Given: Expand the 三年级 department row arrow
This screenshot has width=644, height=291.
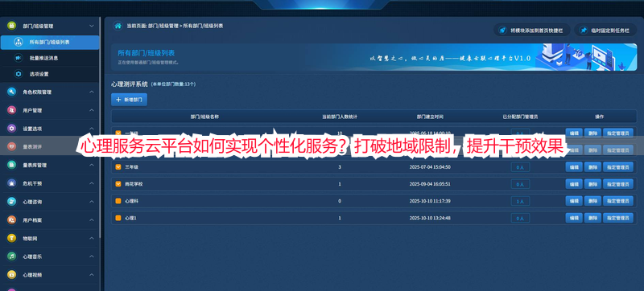Looking at the screenshot, I should [x=118, y=167].
